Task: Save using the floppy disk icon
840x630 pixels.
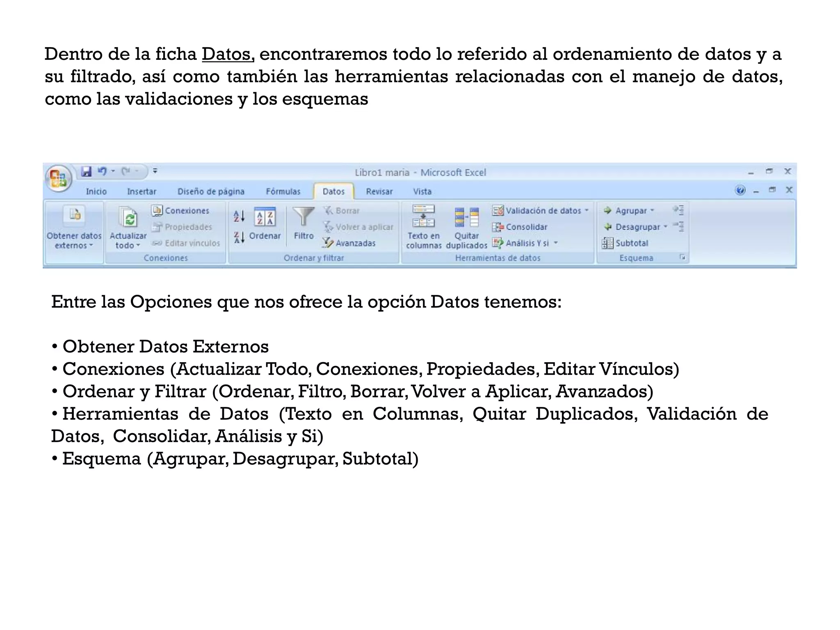Action: coord(86,171)
